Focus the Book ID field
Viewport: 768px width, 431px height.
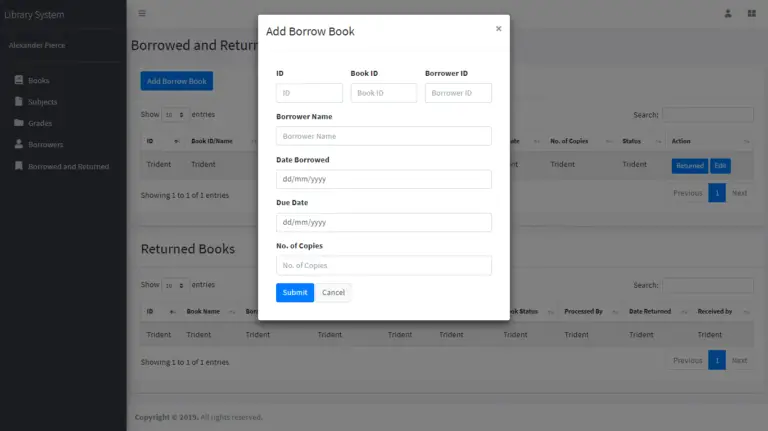384,93
